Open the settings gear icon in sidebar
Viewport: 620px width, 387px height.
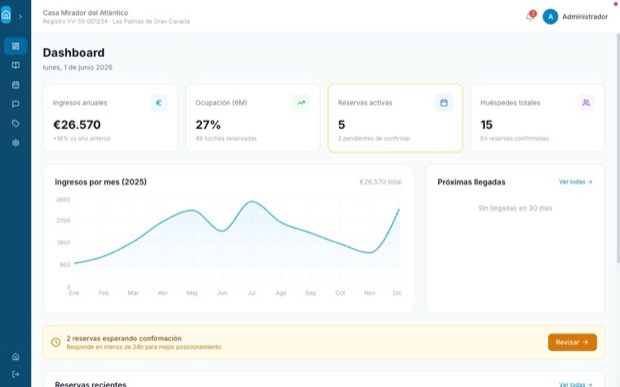click(15, 143)
